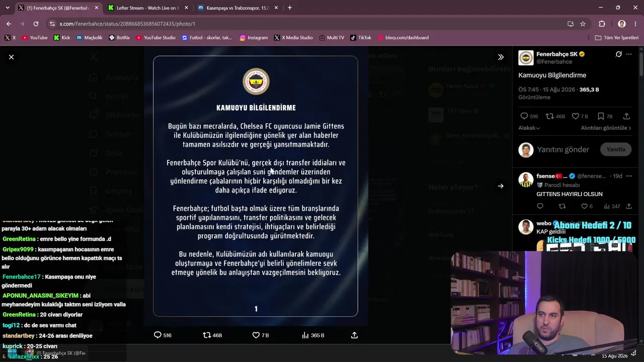The height and width of the screenshot is (362, 644).
Task: Go back in browser history
Action: [x=9, y=24]
